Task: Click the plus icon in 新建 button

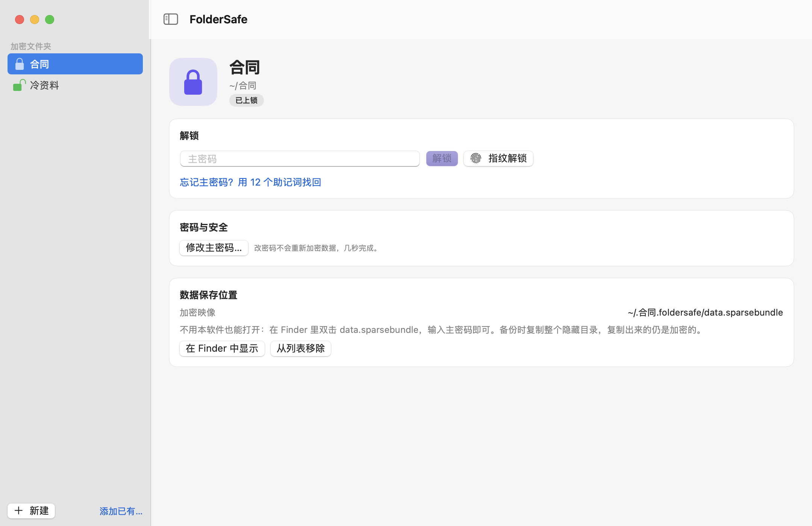Action: pyautogui.click(x=18, y=511)
